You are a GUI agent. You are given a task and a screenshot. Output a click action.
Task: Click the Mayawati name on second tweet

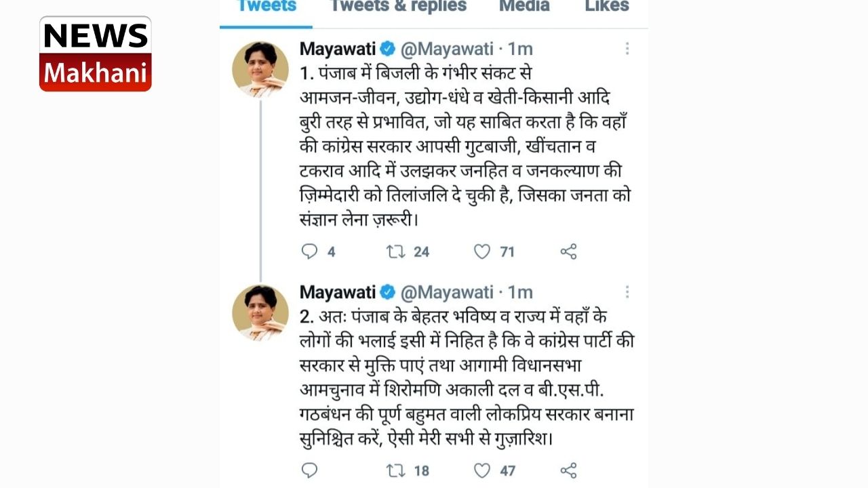[337, 292]
